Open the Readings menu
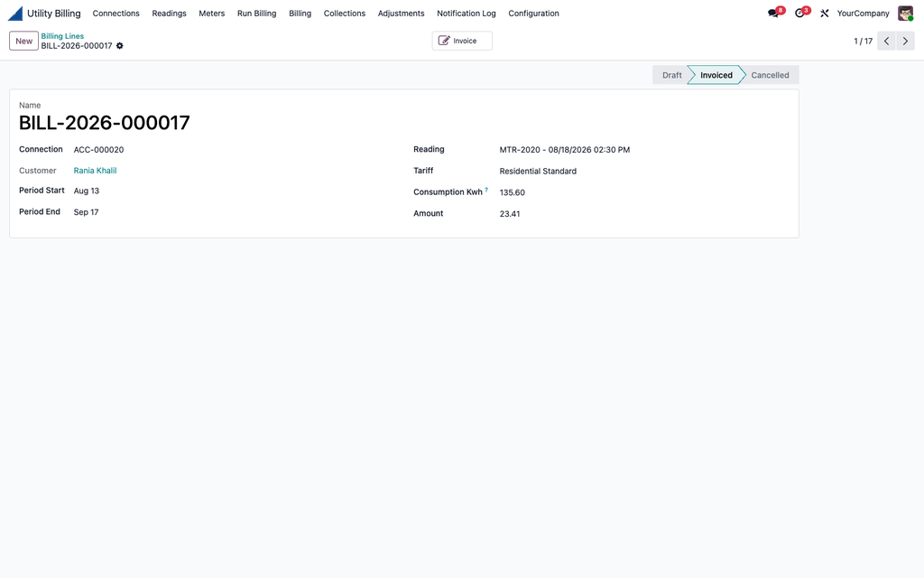This screenshot has height=578, width=924. click(x=169, y=13)
